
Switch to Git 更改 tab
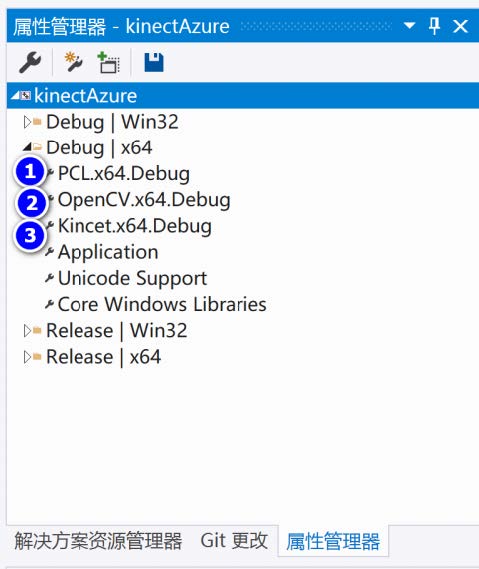point(234,541)
